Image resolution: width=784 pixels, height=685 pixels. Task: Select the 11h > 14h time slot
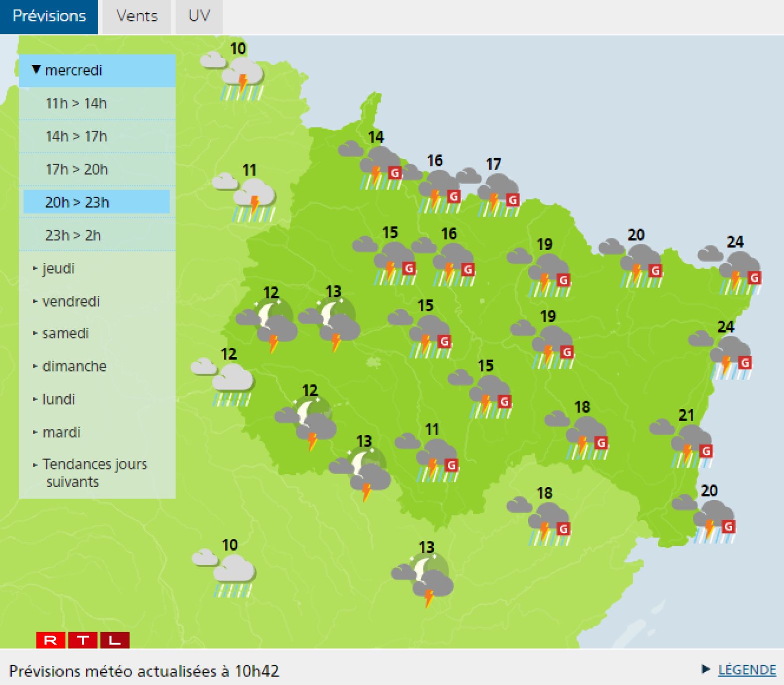coord(76,103)
